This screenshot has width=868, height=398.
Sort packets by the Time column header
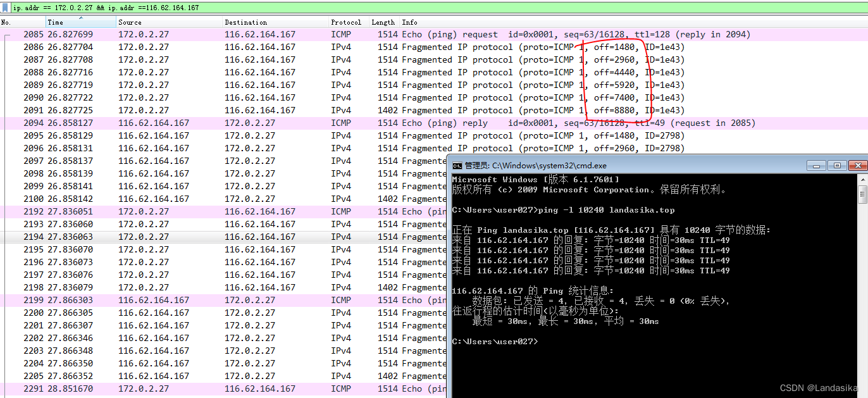pyautogui.click(x=81, y=22)
